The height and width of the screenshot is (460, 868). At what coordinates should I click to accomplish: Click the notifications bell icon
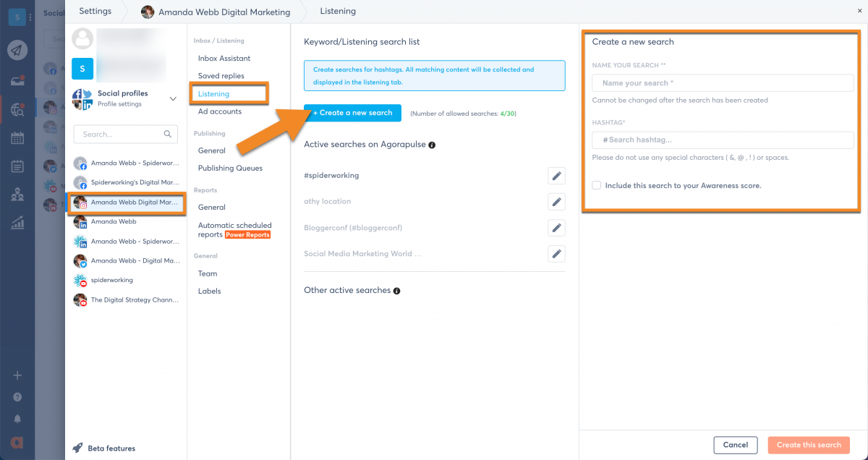(18, 419)
